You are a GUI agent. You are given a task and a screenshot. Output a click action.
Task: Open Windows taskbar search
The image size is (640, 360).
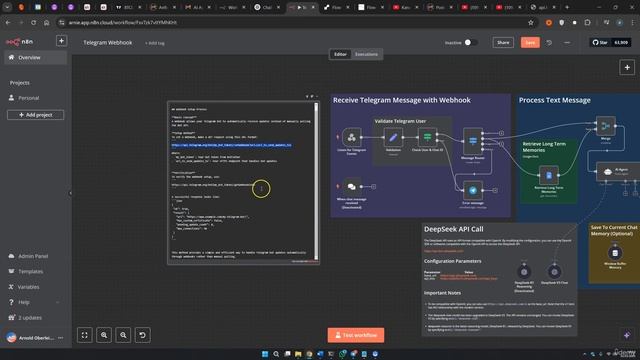pos(276,354)
